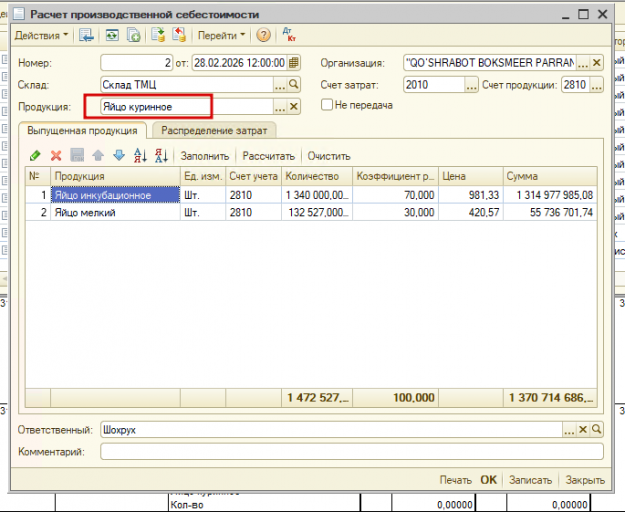Click the copy document toolbar icon
625x512 pixels.
(134, 35)
